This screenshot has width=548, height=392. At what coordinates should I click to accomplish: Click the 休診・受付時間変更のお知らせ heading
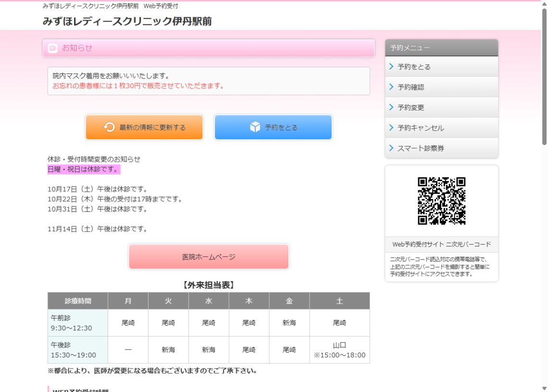pos(94,159)
